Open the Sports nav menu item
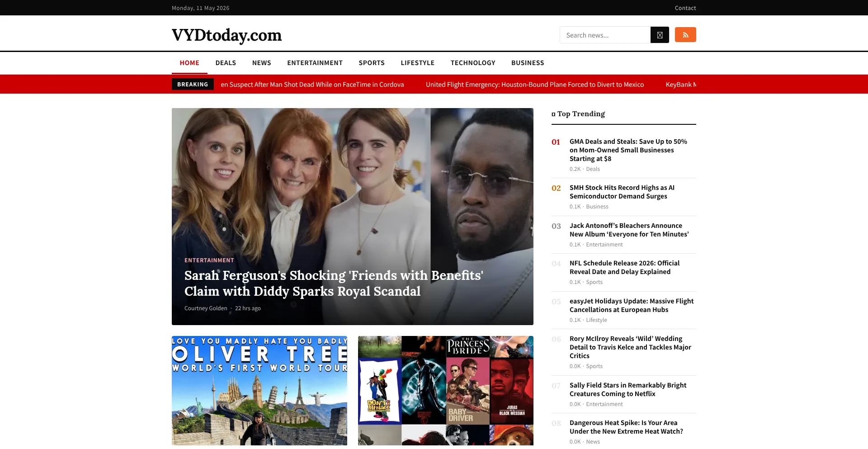The height and width of the screenshot is (449, 868). coord(372,63)
